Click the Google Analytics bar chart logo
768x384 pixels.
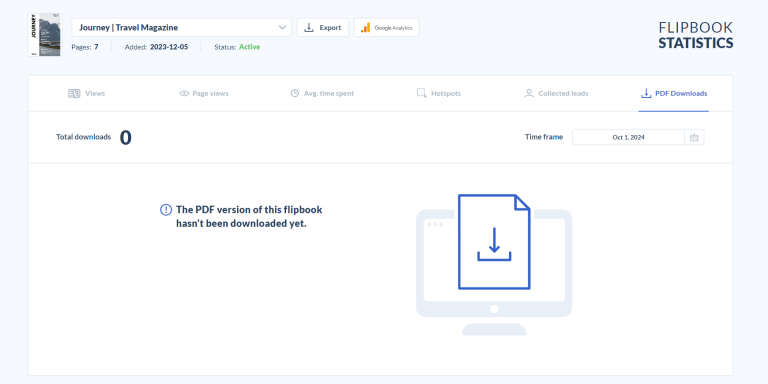click(365, 27)
